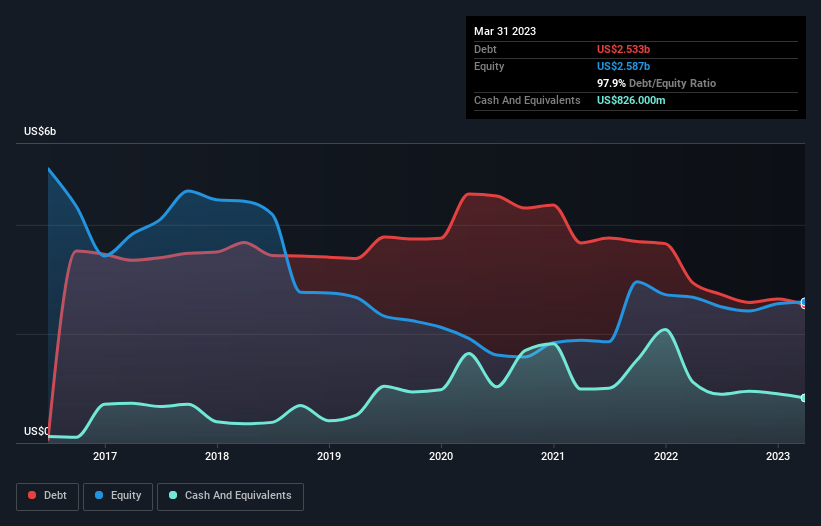Click the US$2.533b debt value

(624, 49)
